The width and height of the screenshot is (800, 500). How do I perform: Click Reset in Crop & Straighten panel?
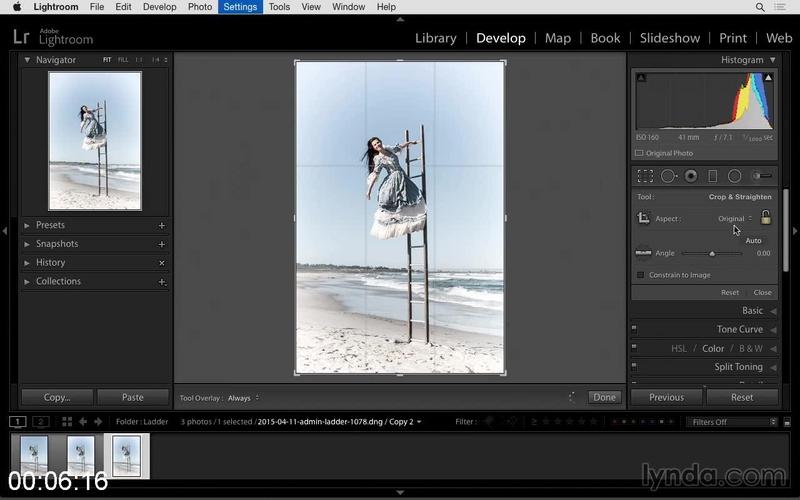tap(730, 292)
